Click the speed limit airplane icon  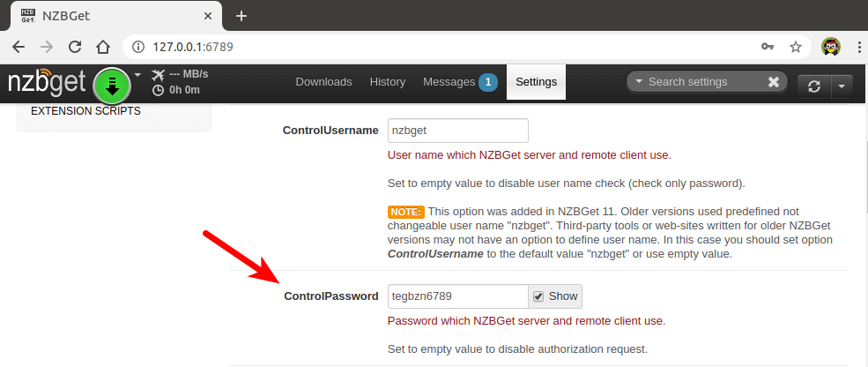coord(158,73)
